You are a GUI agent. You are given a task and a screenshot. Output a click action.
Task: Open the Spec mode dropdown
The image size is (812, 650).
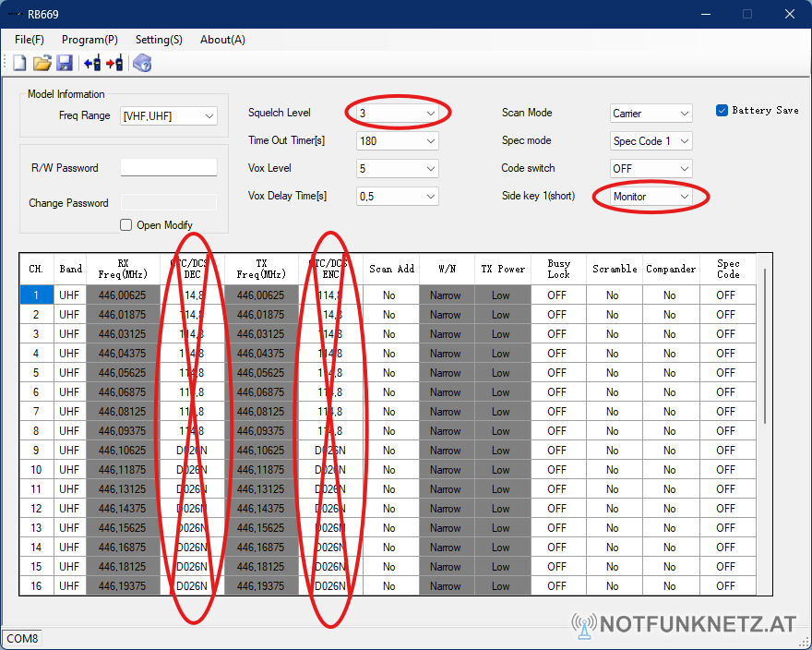pos(651,140)
